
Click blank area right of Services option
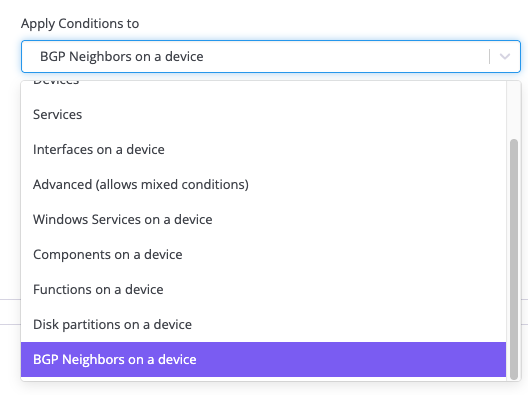click(x=293, y=114)
